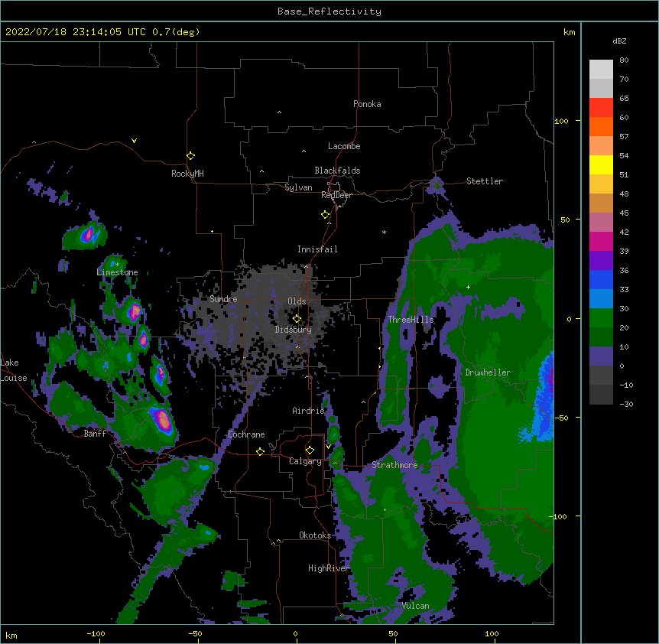Select the yellow diamond marker above Calgary label
659x644 pixels.
click(310, 450)
